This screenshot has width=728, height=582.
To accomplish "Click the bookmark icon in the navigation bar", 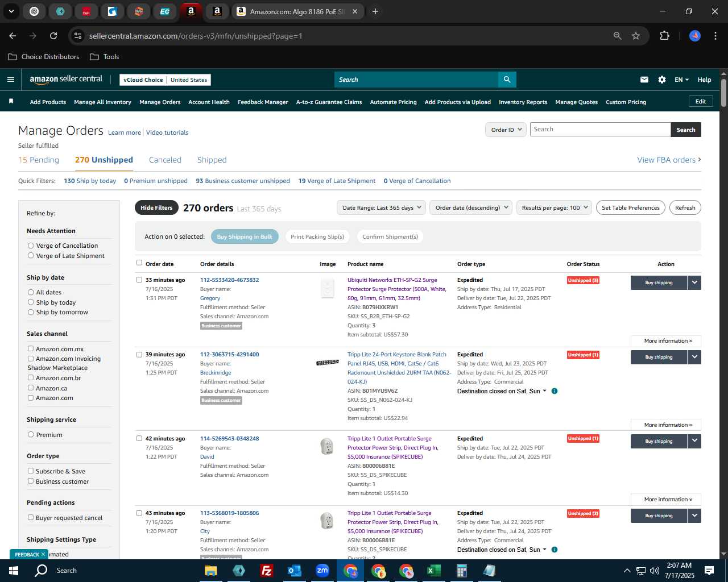I will point(11,101).
